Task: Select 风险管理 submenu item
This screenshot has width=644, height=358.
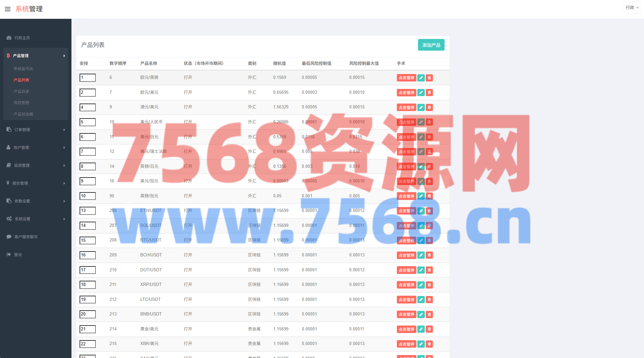Action: click(21, 103)
